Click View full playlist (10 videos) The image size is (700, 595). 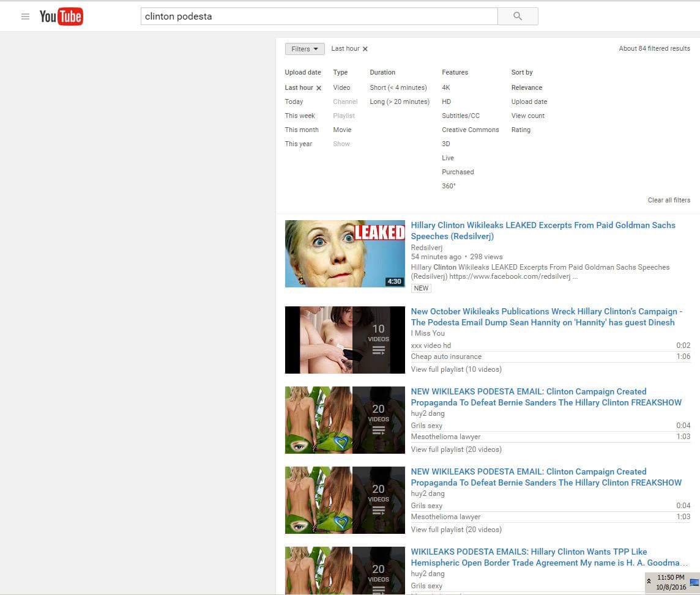tap(456, 369)
